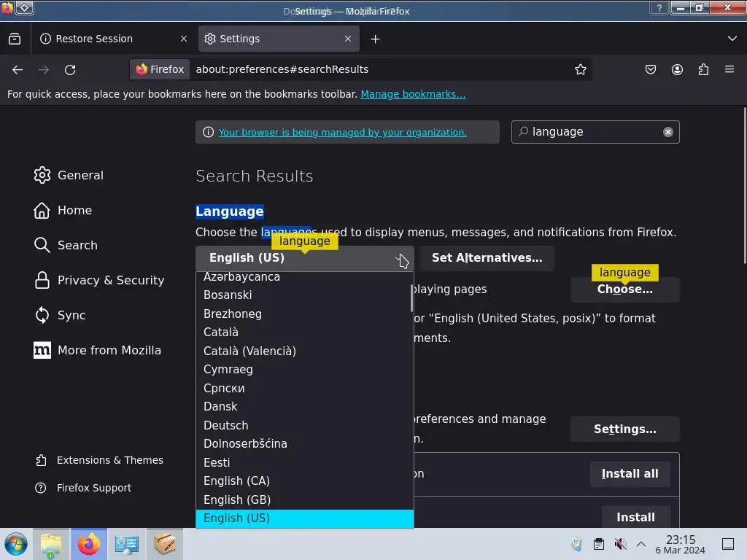
Task: Click the Choose button
Action: coord(625,289)
